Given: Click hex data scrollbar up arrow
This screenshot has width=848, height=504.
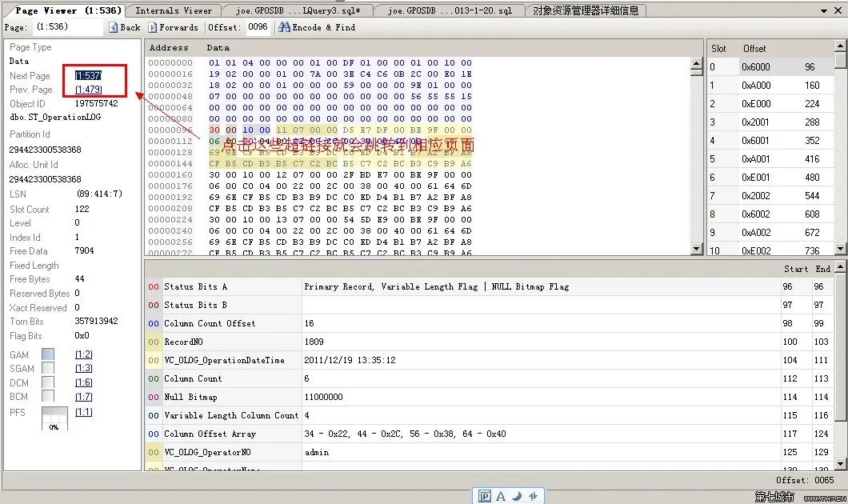Looking at the screenshot, I should point(697,64).
